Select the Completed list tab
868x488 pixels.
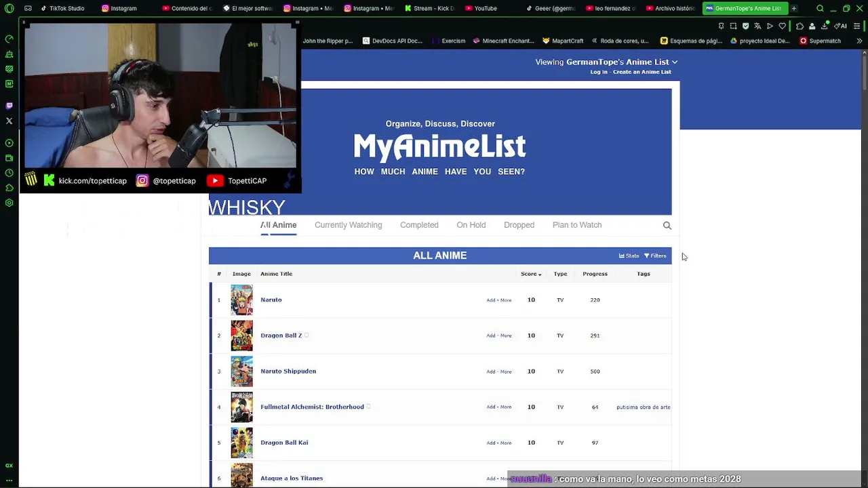click(419, 225)
